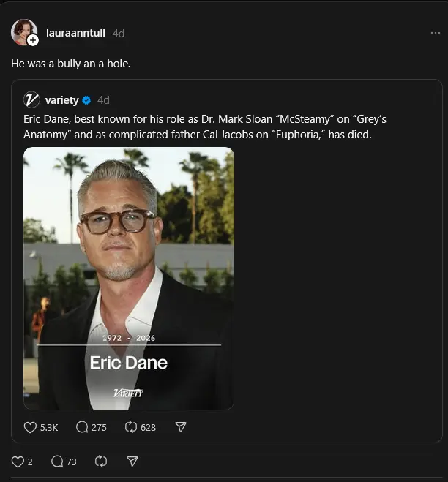This screenshot has height=482, width=448.
Task: Repost the quoted Variety post (628)
Action: tap(132, 427)
